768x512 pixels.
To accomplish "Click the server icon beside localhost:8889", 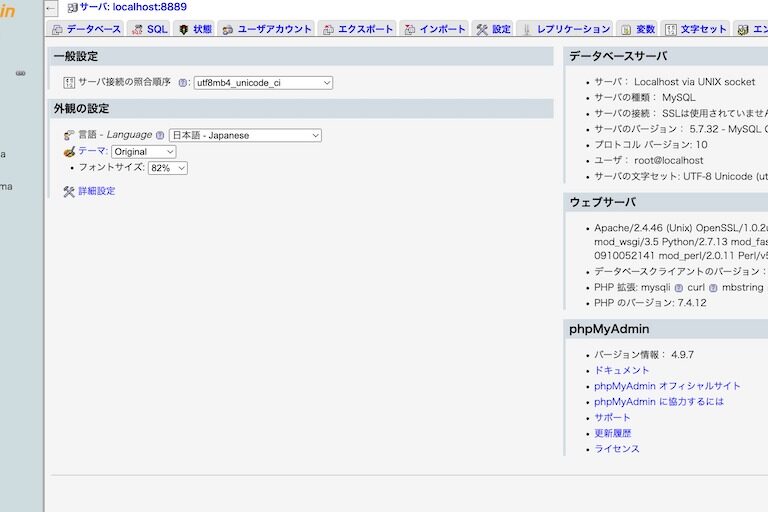I will pyautogui.click(x=72, y=7).
